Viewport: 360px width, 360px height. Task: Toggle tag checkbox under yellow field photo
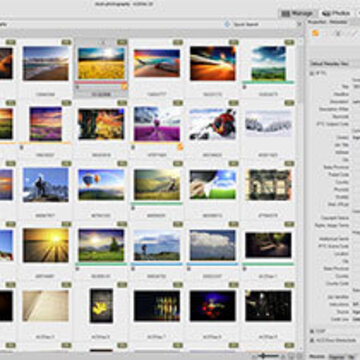[77, 87]
